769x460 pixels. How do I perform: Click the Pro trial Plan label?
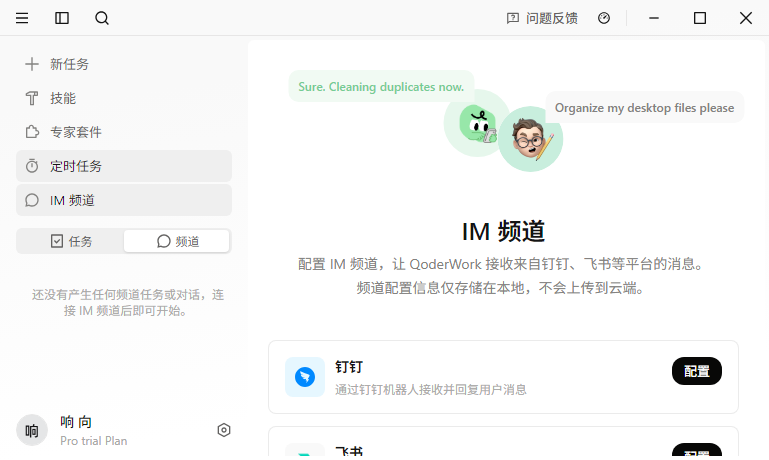pyautogui.click(x=94, y=441)
